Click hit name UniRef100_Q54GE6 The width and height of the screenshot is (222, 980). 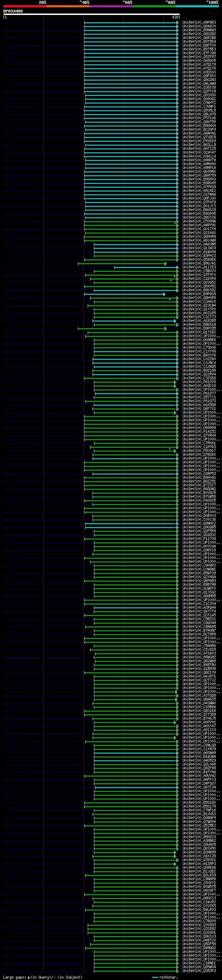click(x=199, y=259)
